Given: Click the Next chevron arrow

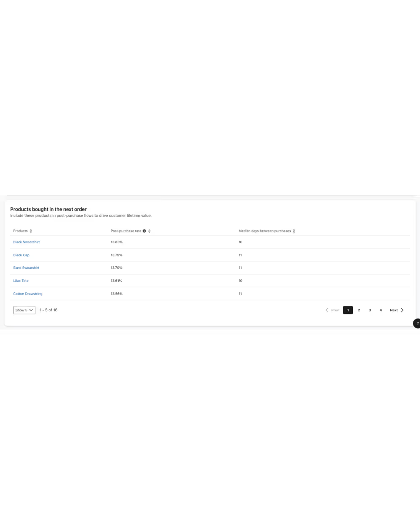Looking at the screenshot, I should [x=402, y=310].
